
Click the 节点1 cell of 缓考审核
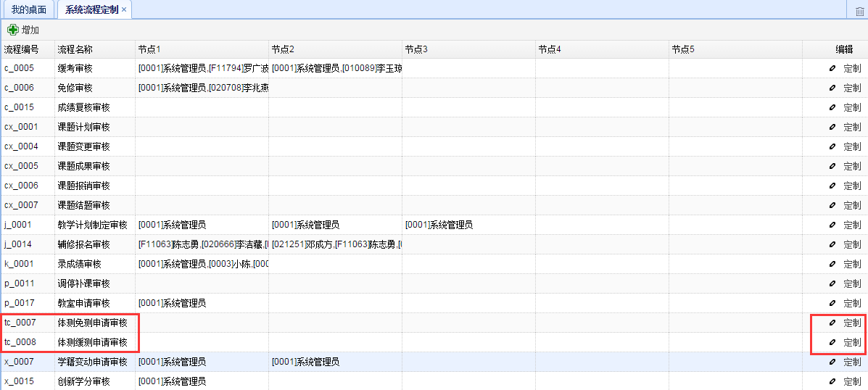click(202, 69)
